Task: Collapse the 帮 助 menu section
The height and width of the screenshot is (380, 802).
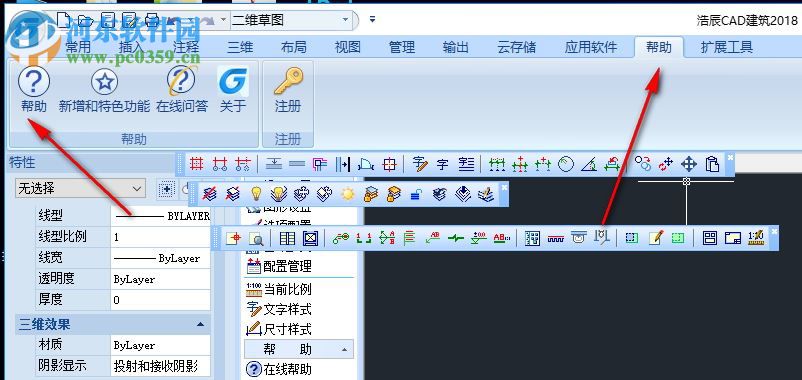Action: 344,350
